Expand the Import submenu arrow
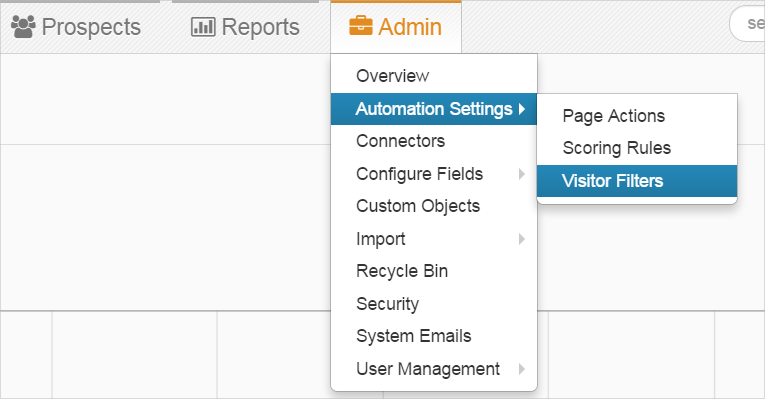765x399 pixels. point(522,239)
